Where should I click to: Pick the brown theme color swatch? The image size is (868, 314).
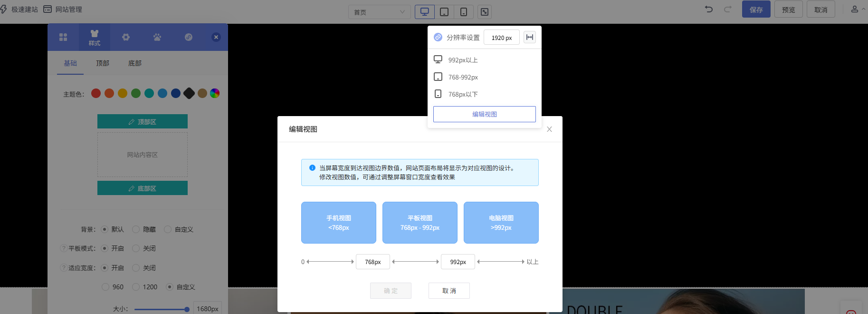[202, 93]
